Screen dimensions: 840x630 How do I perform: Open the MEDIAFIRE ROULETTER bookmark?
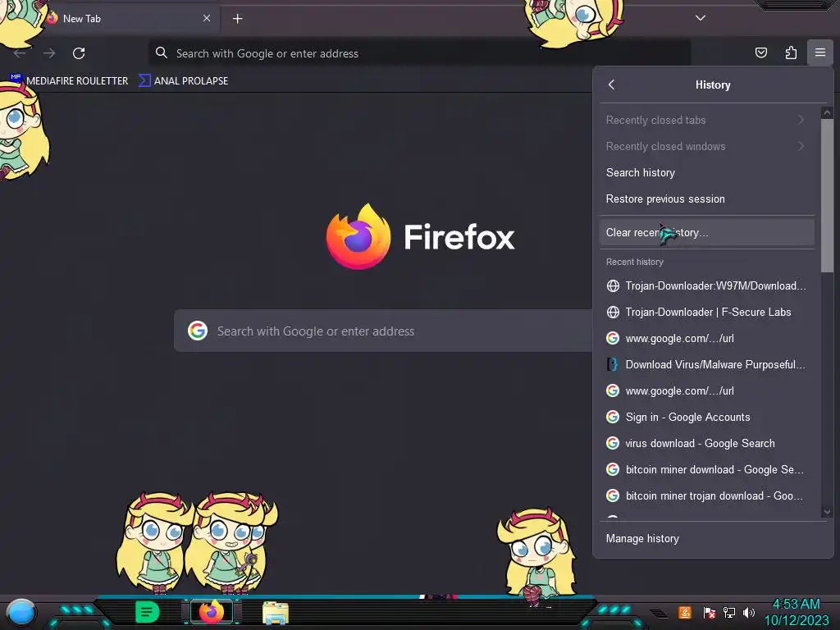69,80
